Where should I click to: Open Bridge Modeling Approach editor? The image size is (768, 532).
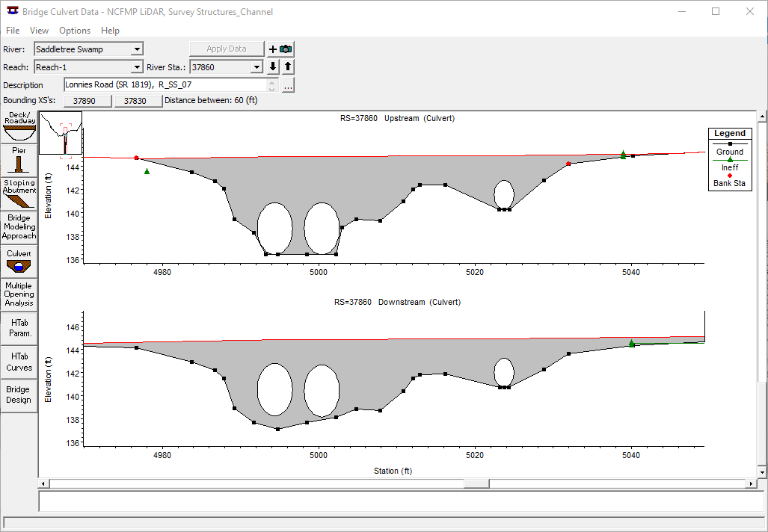(19, 226)
